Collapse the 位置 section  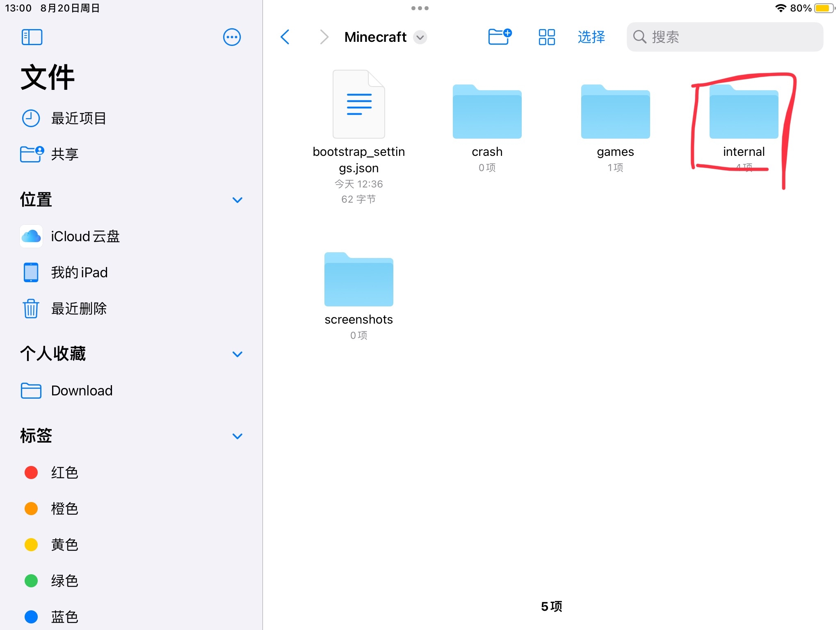tap(237, 200)
